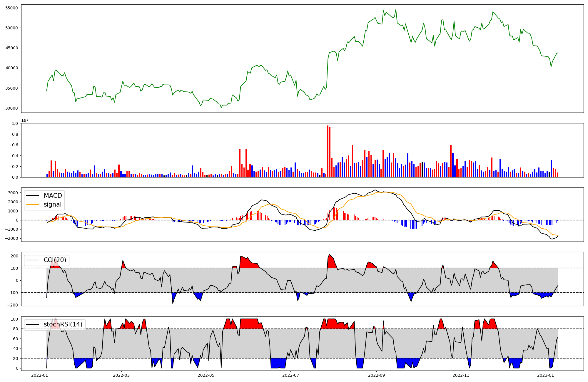Screen dimensions: 588x382
Task: Click the 2022-07 x-axis date label
Action: 290,375
